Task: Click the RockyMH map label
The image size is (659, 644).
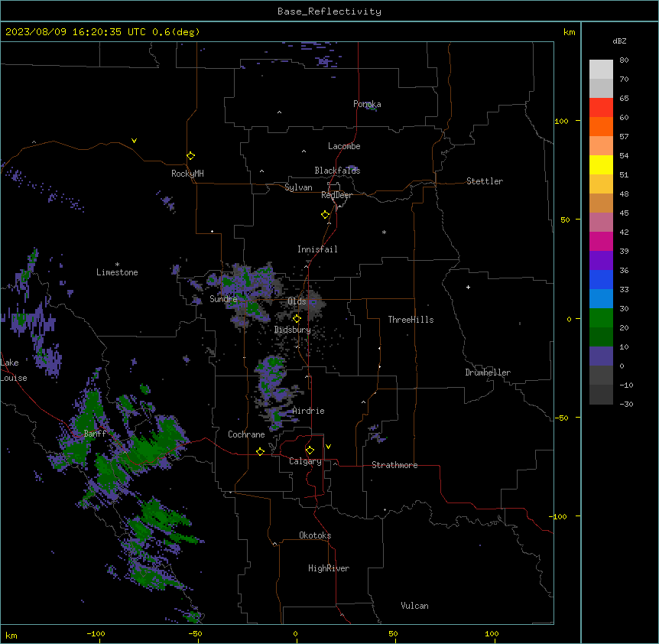Action: tap(187, 174)
